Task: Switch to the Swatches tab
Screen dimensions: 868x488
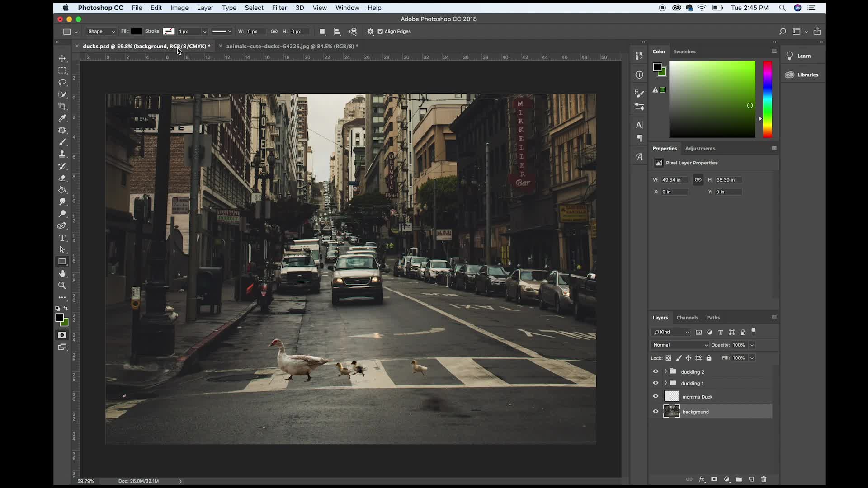Action: coord(684,52)
